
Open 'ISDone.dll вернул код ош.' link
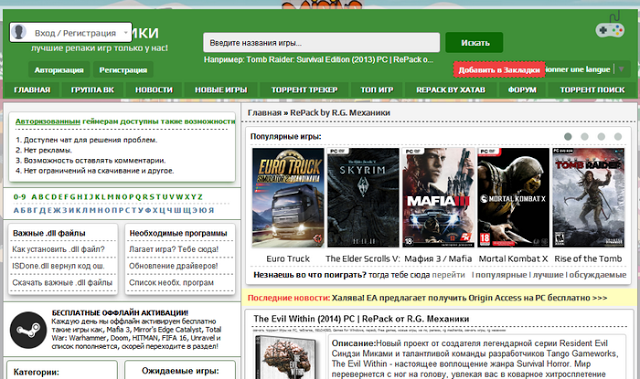point(58,266)
